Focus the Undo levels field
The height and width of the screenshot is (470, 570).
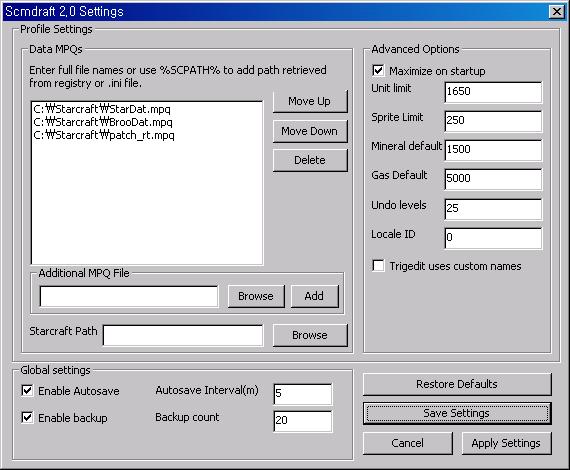pos(493,209)
